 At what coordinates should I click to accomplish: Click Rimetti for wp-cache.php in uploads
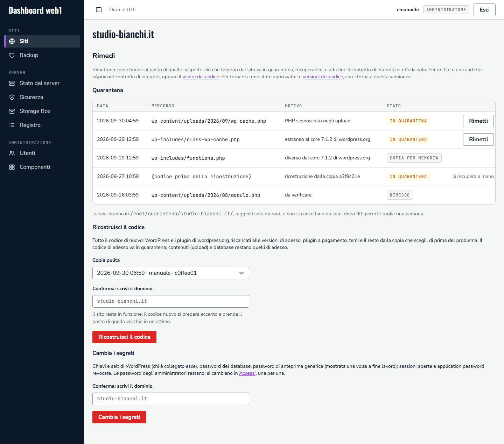(478, 121)
